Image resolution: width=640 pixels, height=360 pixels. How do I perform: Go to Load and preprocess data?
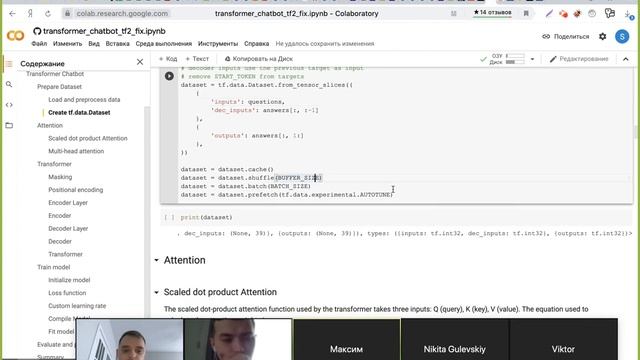click(x=84, y=100)
